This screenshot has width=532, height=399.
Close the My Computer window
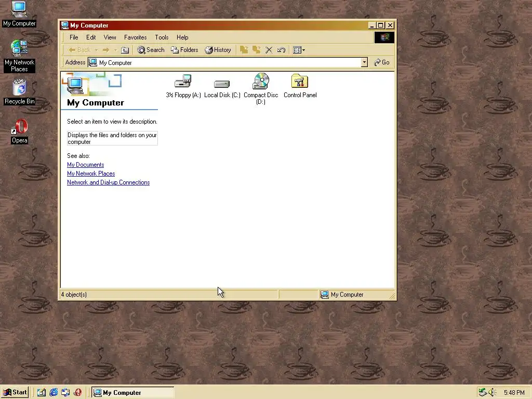pos(390,25)
